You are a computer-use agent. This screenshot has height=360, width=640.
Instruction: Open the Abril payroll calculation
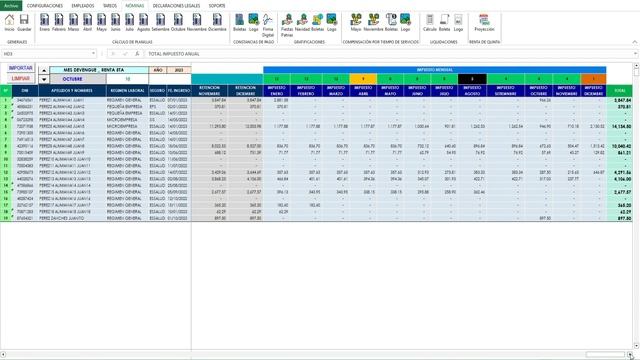click(x=87, y=22)
